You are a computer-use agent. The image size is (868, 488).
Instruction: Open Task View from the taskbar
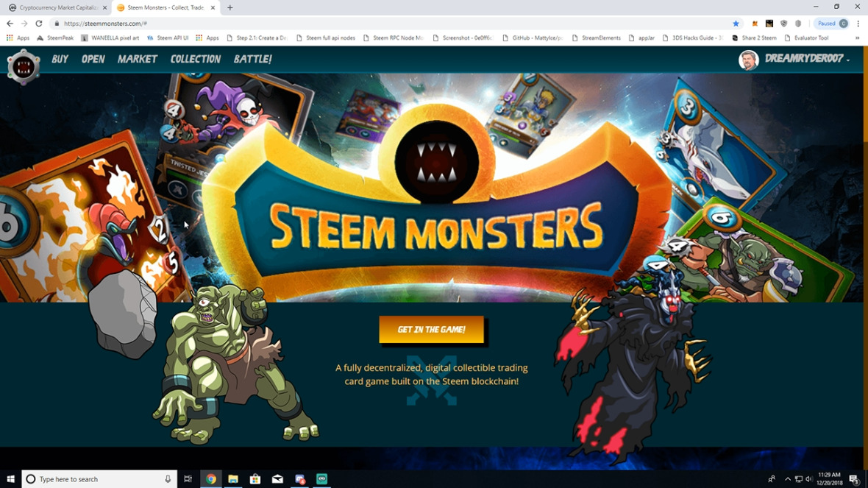click(x=188, y=479)
